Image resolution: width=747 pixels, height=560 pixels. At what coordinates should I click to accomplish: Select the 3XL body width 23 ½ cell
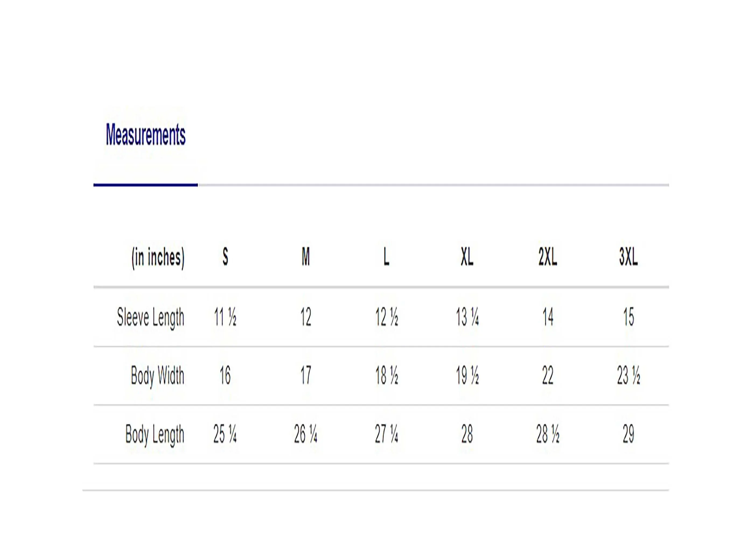[629, 375]
